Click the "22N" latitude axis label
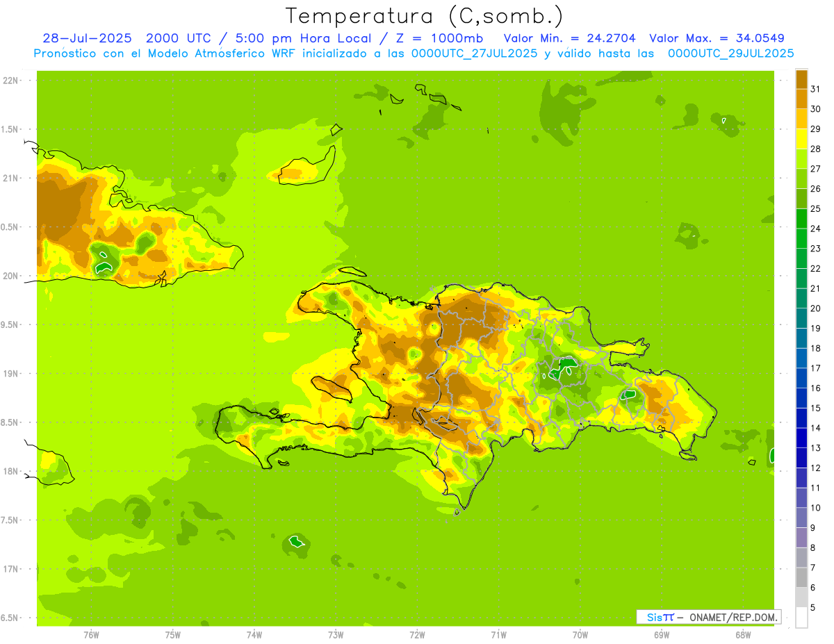Viewport: 834px width, 644px height. point(10,81)
